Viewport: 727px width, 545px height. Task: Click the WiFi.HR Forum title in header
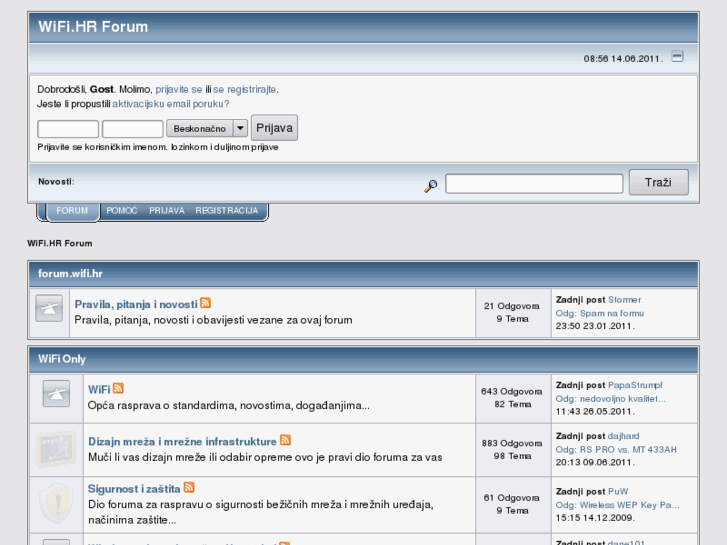click(x=93, y=27)
